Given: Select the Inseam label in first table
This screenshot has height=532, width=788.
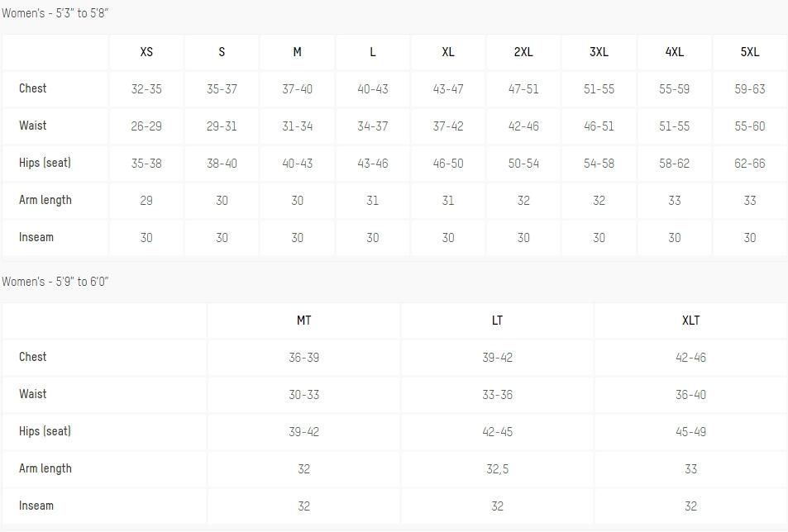Looking at the screenshot, I should point(36,237).
